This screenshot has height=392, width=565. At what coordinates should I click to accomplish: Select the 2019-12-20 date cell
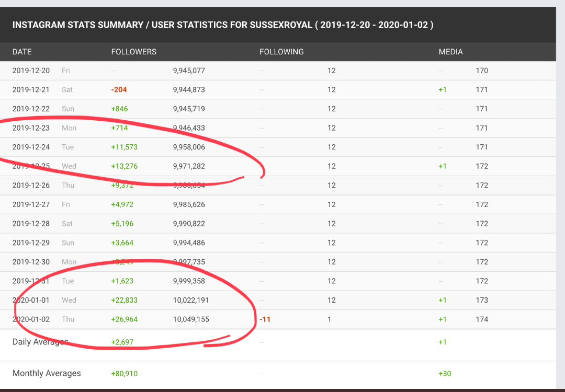pyautogui.click(x=31, y=71)
